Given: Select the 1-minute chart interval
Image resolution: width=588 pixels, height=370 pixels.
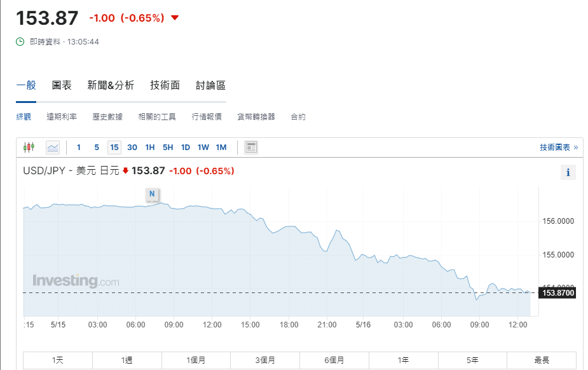Looking at the screenshot, I should (x=79, y=147).
